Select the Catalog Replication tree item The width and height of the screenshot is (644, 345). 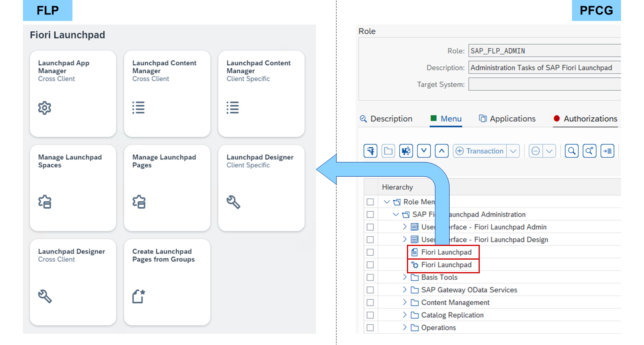[452, 315]
